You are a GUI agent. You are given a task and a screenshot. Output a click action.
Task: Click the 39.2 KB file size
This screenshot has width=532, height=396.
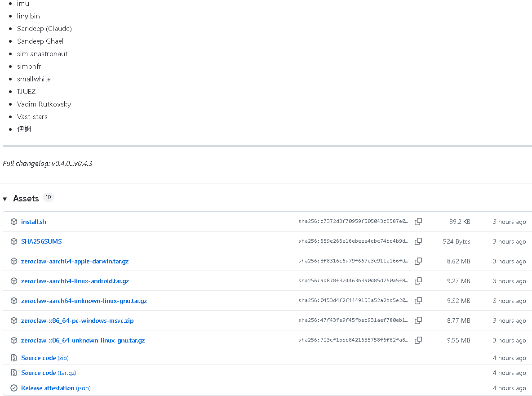click(460, 222)
